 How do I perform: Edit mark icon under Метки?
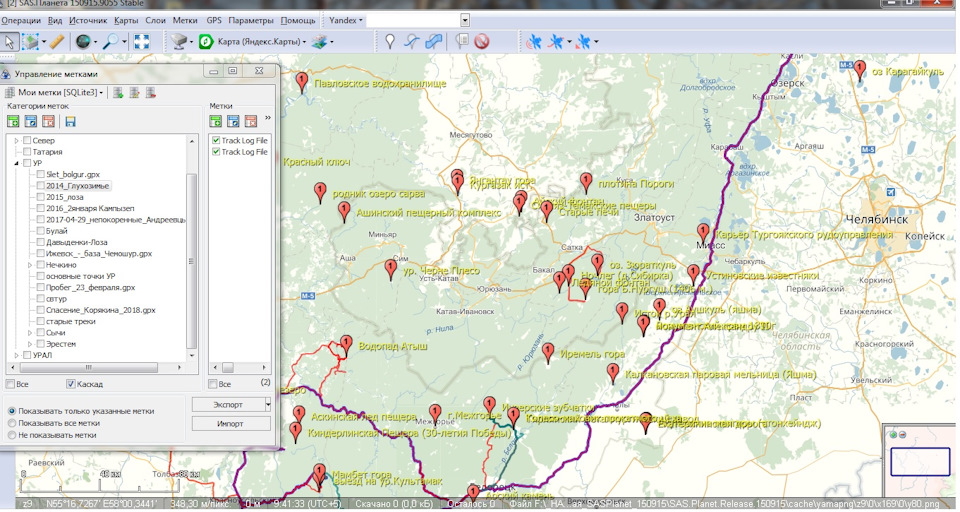233,121
